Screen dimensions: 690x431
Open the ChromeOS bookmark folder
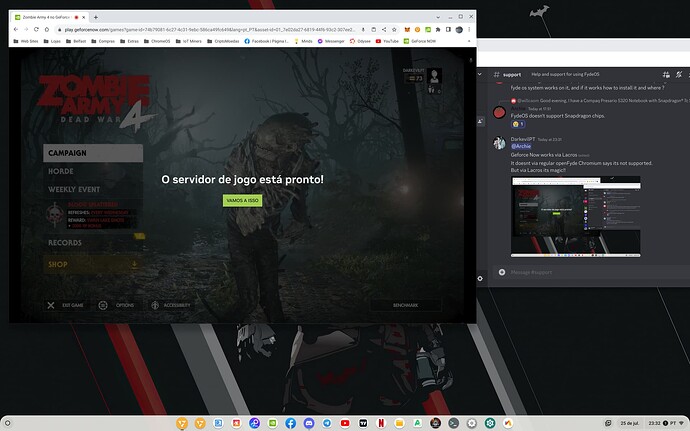tap(157, 41)
